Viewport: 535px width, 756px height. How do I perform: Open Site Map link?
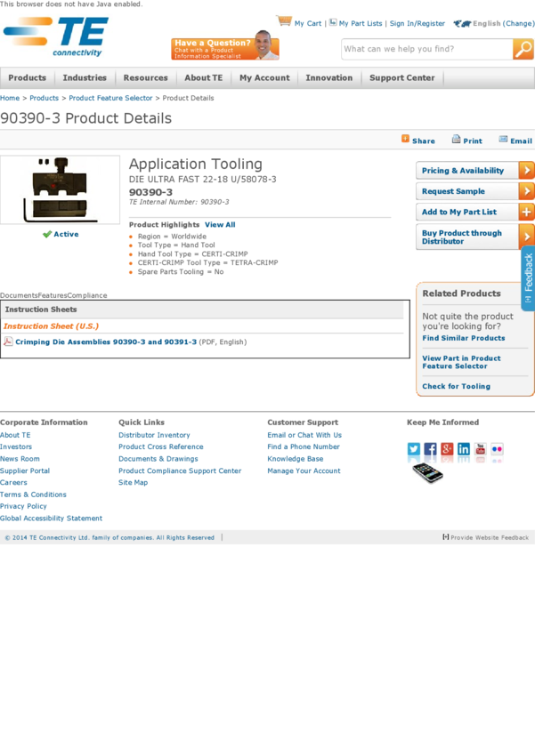[134, 482]
